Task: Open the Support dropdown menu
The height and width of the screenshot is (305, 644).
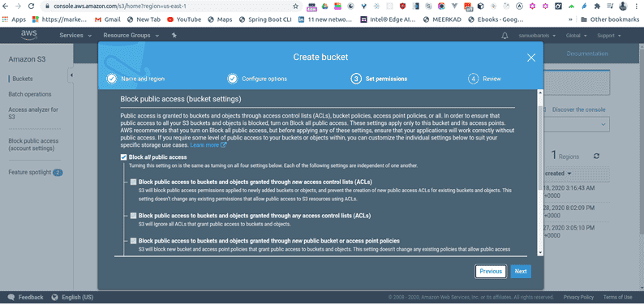Action: coord(608,36)
